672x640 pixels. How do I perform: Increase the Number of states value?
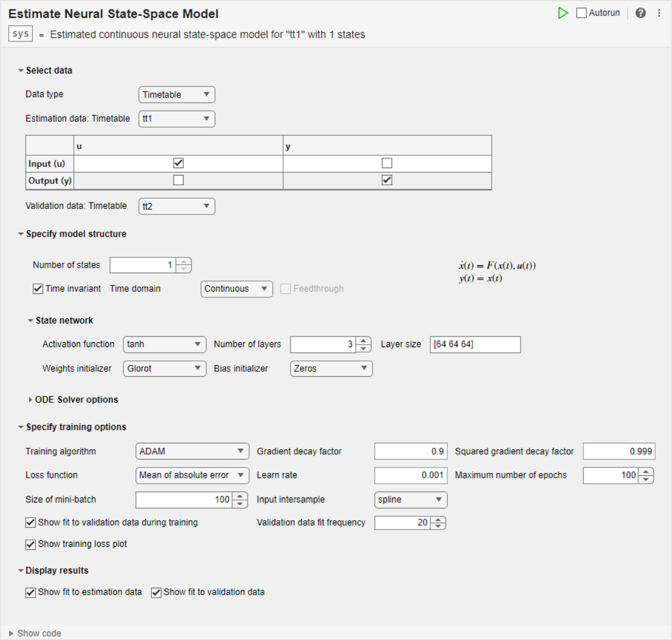click(x=184, y=262)
